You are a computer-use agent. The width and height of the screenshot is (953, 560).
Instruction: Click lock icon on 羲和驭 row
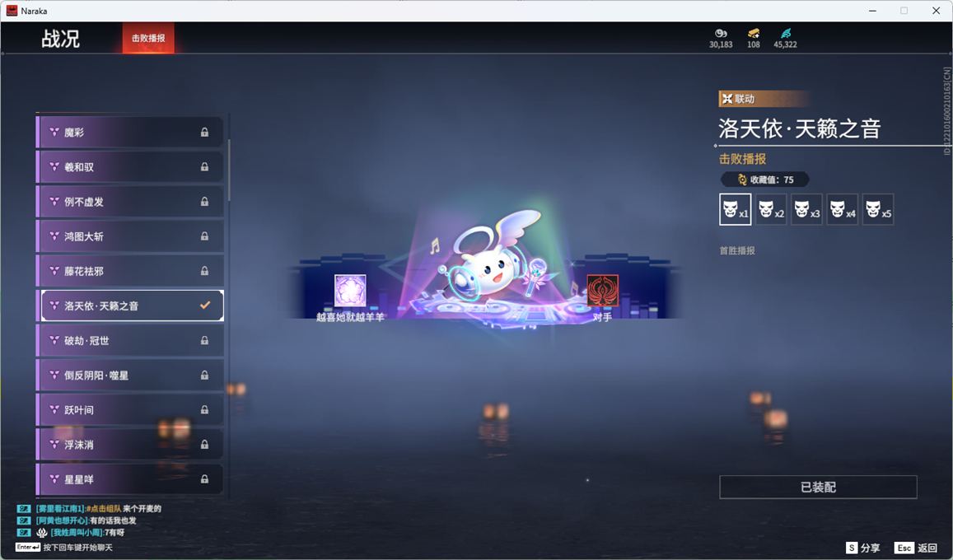point(205,166)
